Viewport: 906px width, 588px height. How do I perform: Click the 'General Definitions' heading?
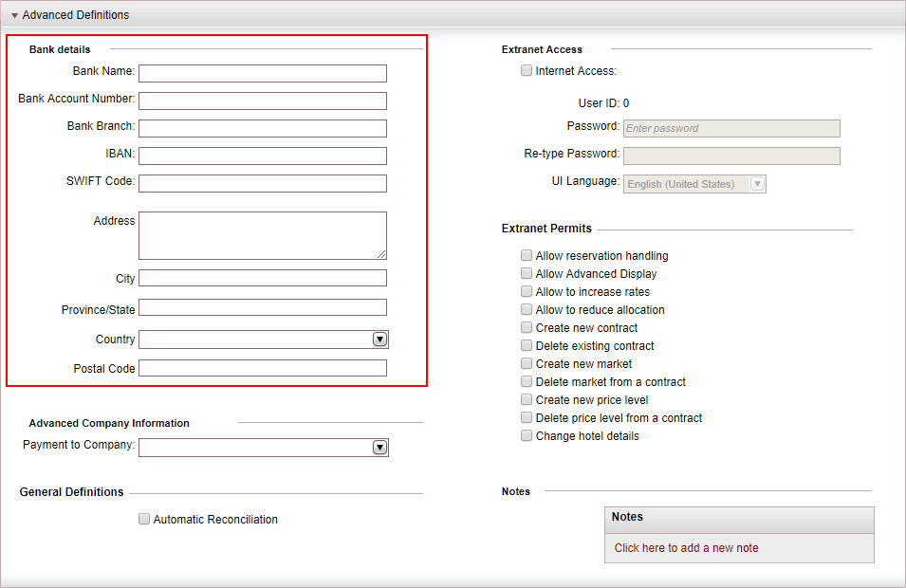[x=72, y=491]
